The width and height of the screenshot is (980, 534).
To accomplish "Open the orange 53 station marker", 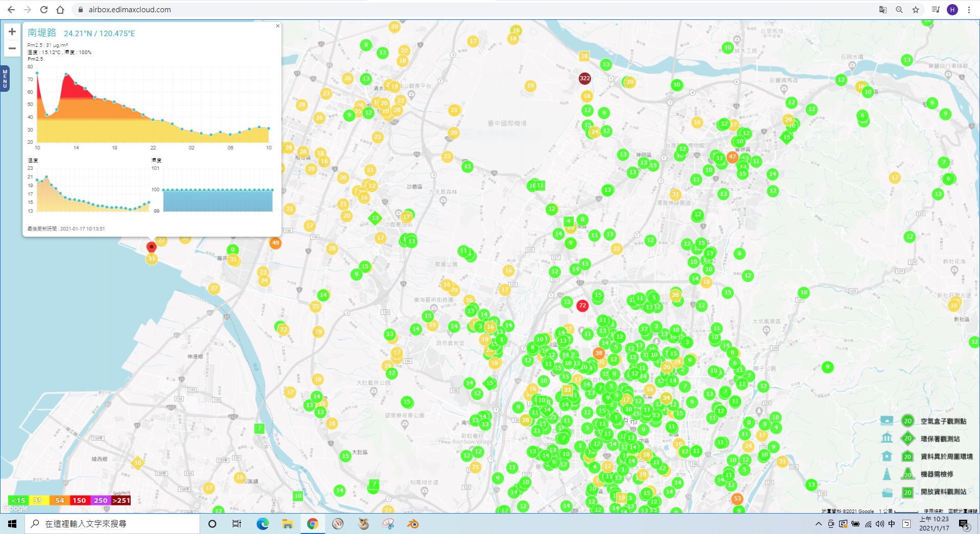I will tap(737, 498).
